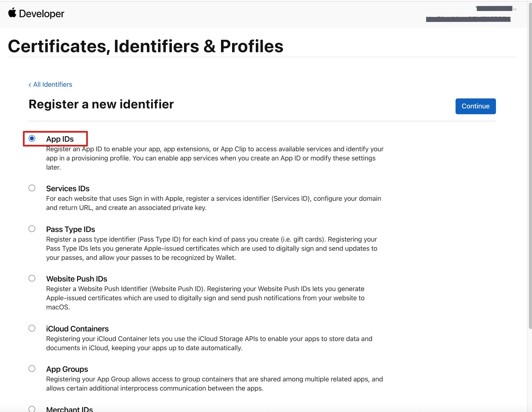Click the App Groups heading label
This screenshot has height=412, width=532.
pyautogui.click(x=67, y=369)
